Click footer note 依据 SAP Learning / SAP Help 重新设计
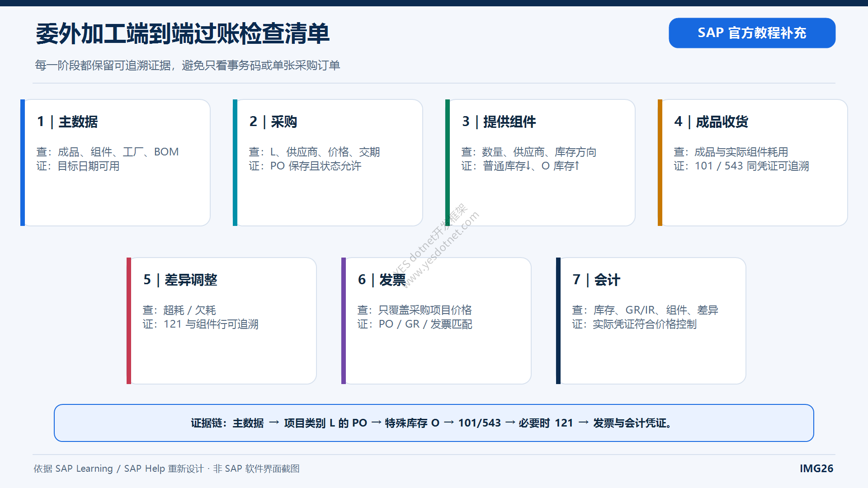 tap(119, 469)
